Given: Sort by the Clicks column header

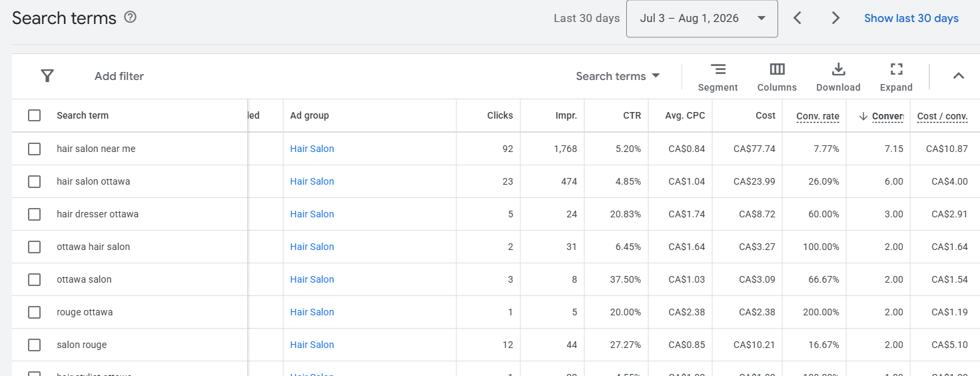Looking at the screenshot, I should click(x=500, y=115).
